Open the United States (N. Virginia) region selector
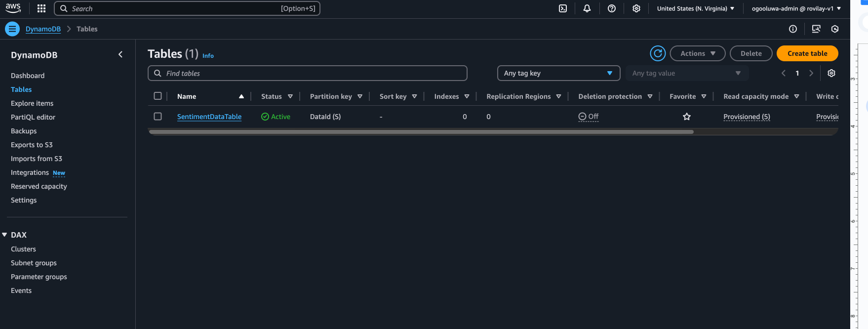This screenshot has width=868, height=329. click(x=696, y=8)
